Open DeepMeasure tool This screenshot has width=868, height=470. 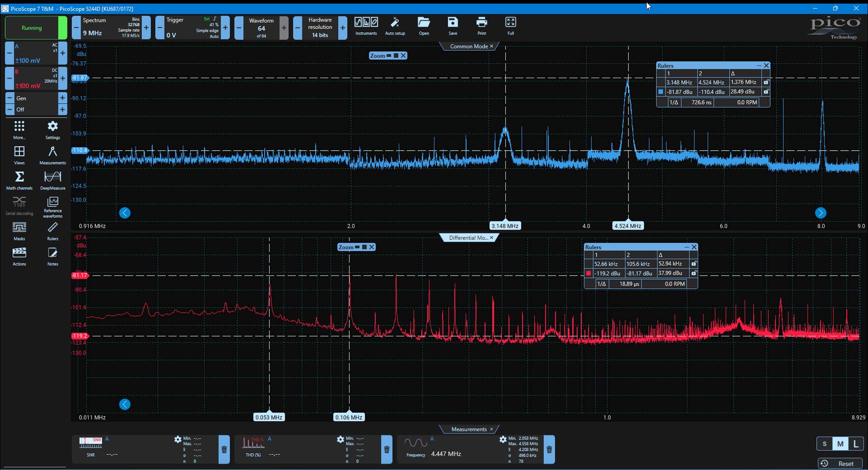coord(53,181)
